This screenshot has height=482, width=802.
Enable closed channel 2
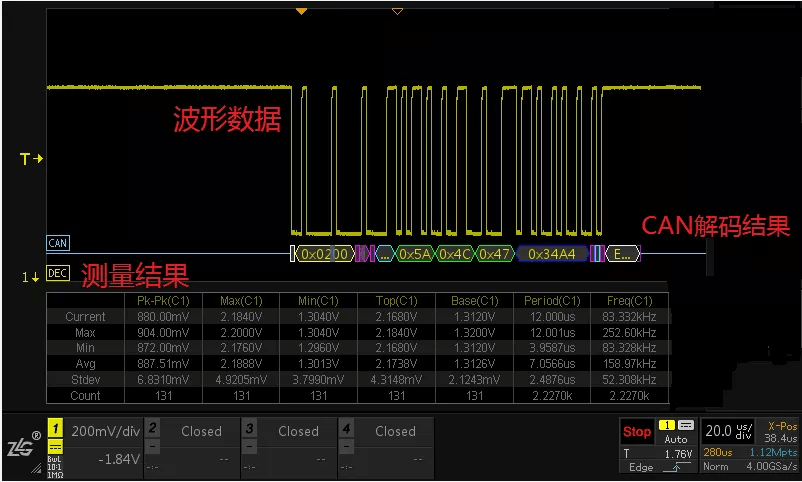click(x=152, y=428)
